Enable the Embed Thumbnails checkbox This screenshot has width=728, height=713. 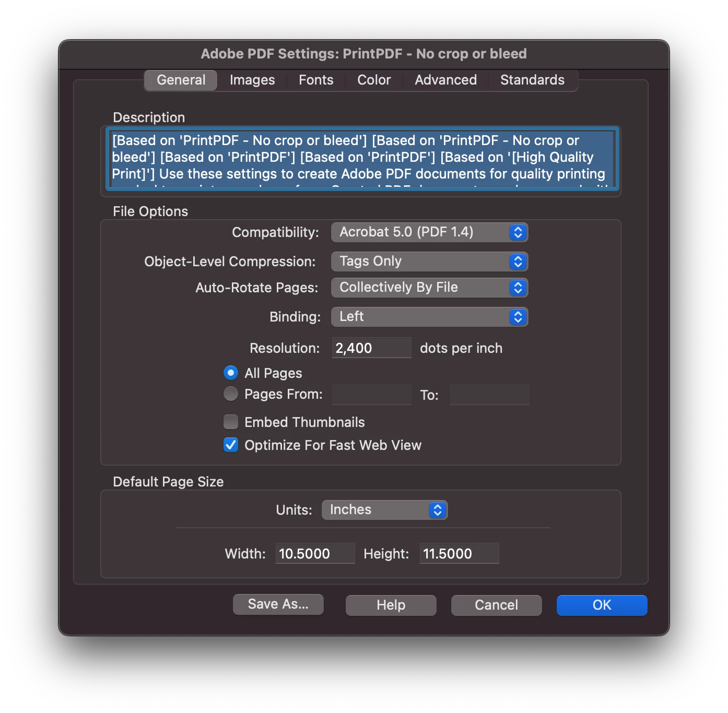[230, 422]
